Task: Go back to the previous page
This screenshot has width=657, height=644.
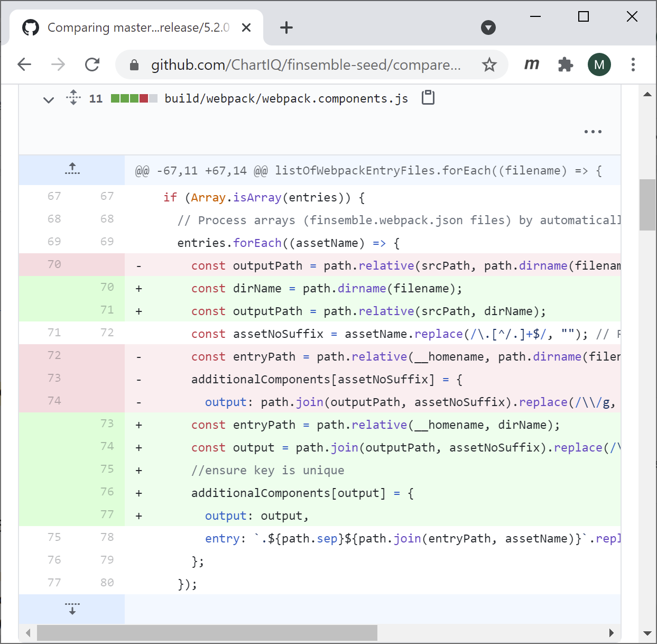Action: pos(24,65)
